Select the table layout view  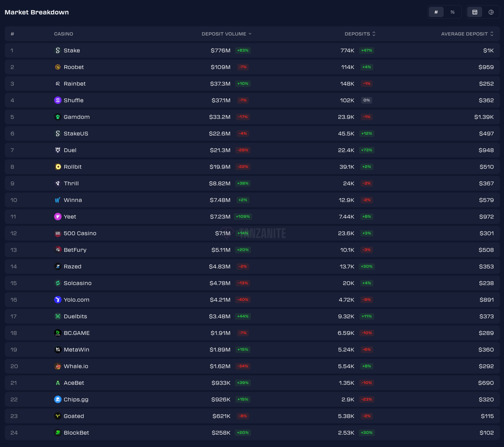point(475,12)
